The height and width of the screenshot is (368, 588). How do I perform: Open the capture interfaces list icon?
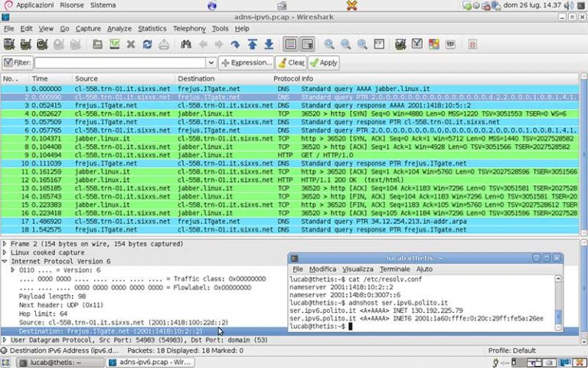(9, 44)
